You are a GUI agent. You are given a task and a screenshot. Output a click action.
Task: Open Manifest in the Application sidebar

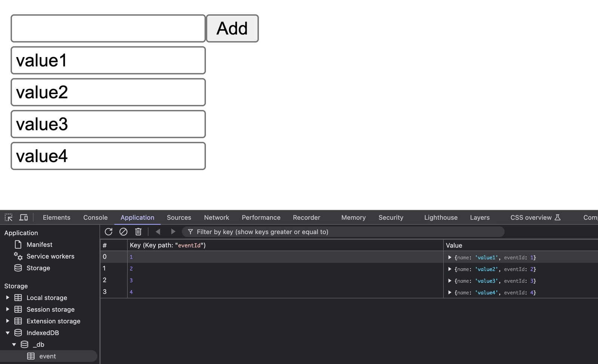[x=39, y=245]
